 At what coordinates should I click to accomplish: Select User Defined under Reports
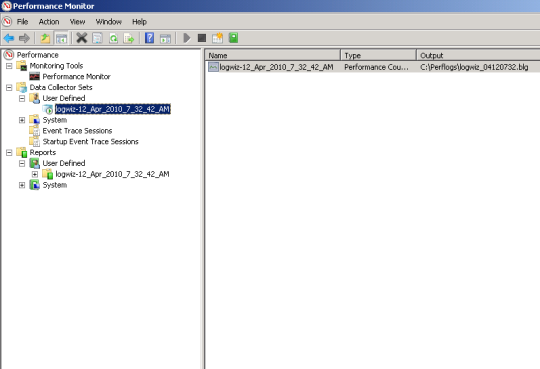tap(64, 163)
